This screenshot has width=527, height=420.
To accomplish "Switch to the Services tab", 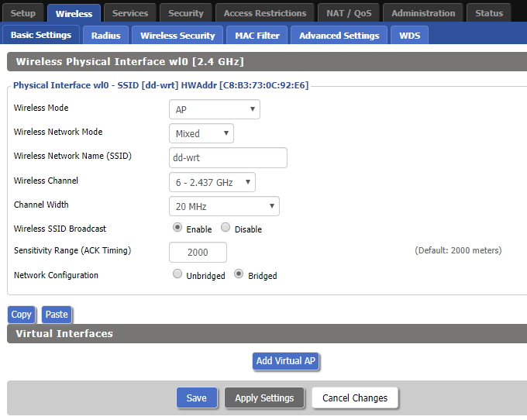I will pyautogui.click(x=130, y=13).
